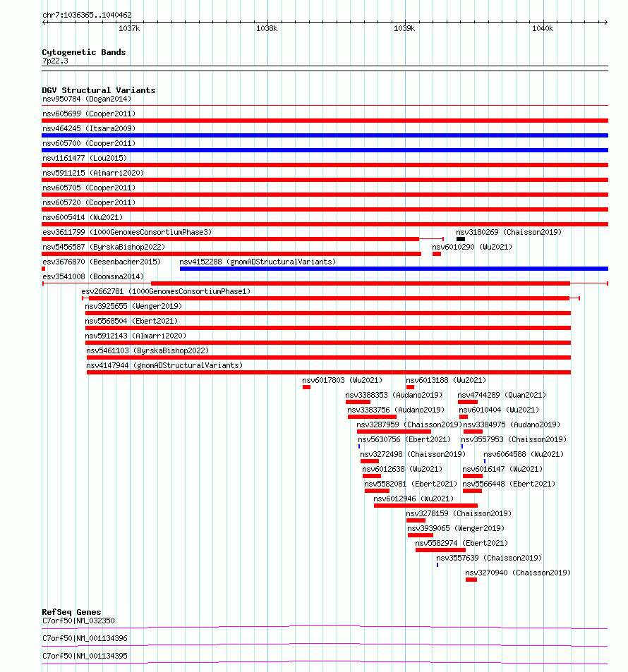Click nsv3278159 (Chaisson2019) label
Viewport: 628px width, 672px height.
(x=459, y=513)
